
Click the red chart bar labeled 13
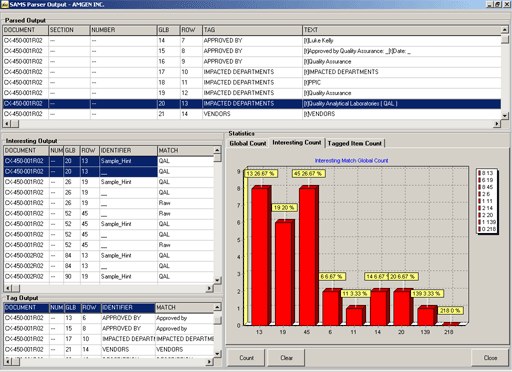click(260, 257)
